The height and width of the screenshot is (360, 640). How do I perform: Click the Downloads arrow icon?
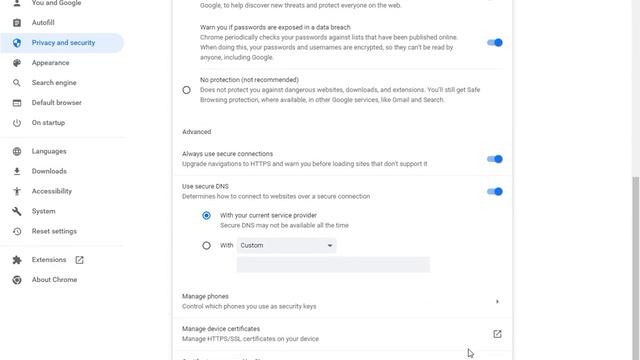click(x=17, y=171)
